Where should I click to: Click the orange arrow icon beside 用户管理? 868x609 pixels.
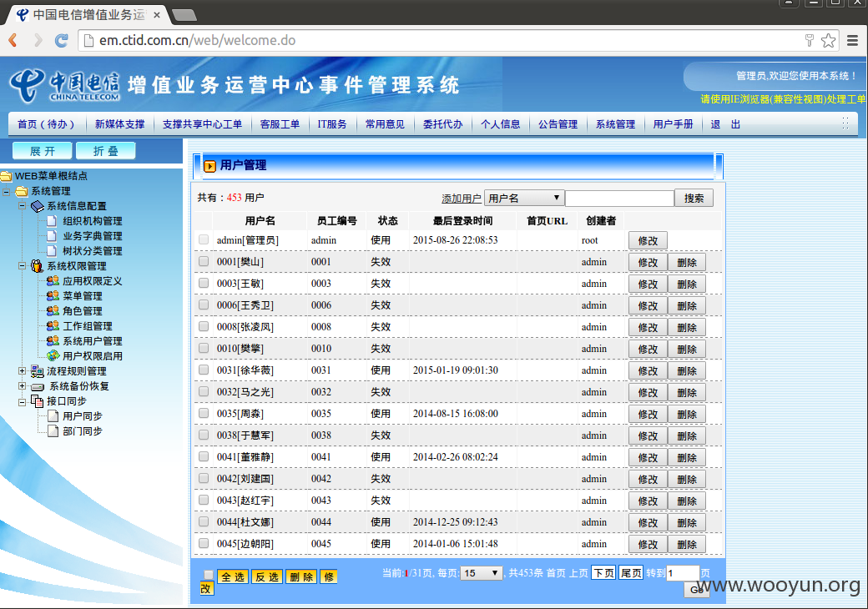(x=209, y=166)
